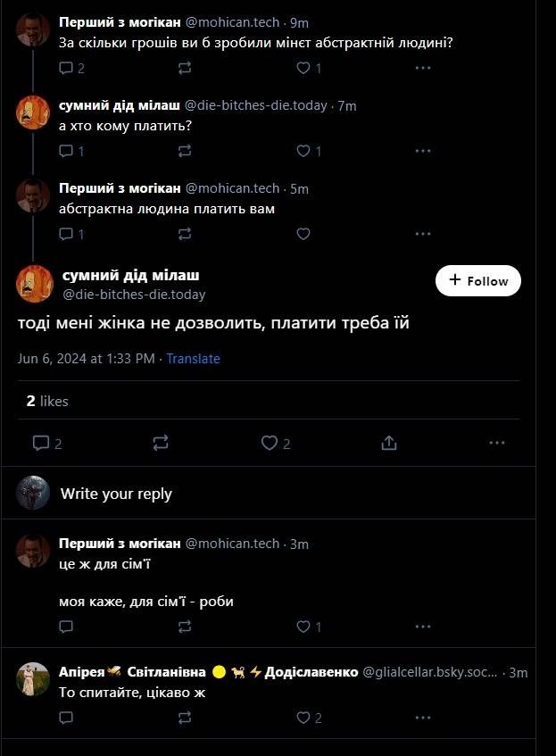The image size is (556, 756).
Task: Open more options on the first thread post
Action: (423, 68)
